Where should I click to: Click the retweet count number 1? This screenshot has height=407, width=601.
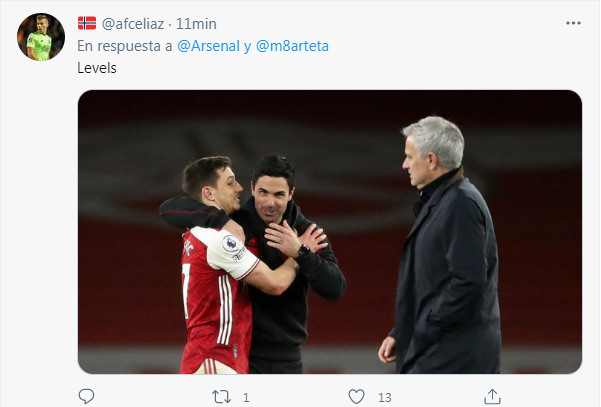(246, 397)
